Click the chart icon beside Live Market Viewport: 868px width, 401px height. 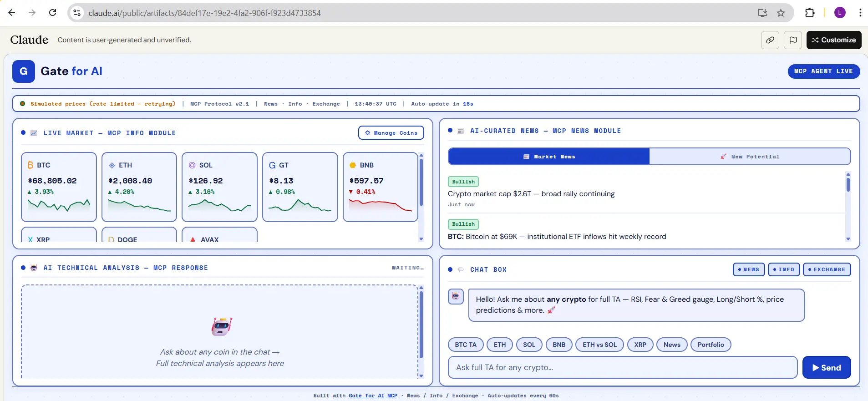coord(34,133)
